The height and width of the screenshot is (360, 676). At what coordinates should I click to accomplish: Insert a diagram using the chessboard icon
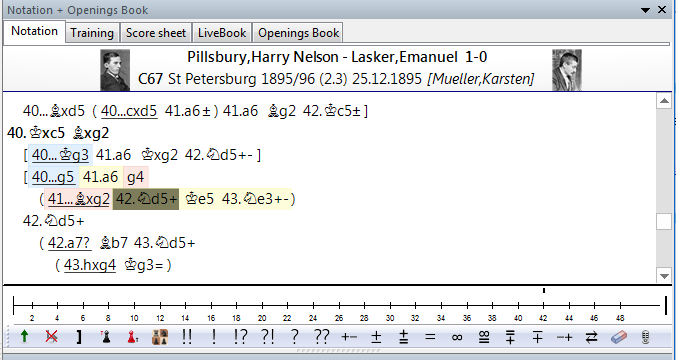(x=160, y=336)
